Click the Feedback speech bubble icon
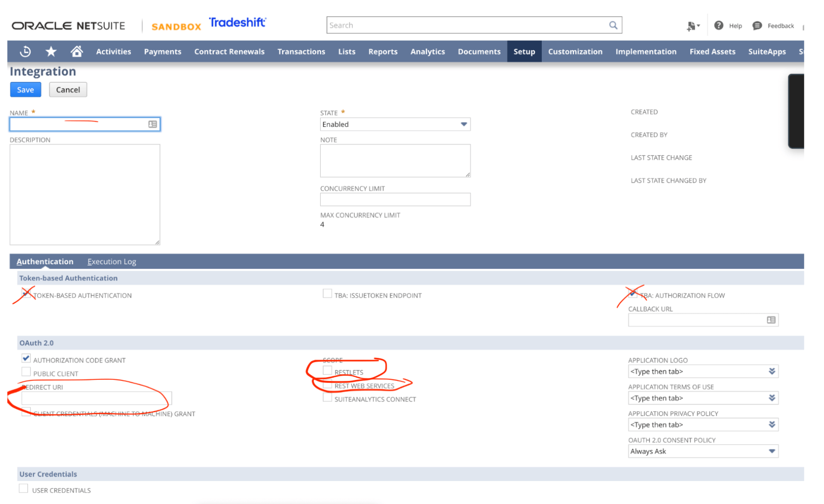The image size is (824, 504). [757, 25]
